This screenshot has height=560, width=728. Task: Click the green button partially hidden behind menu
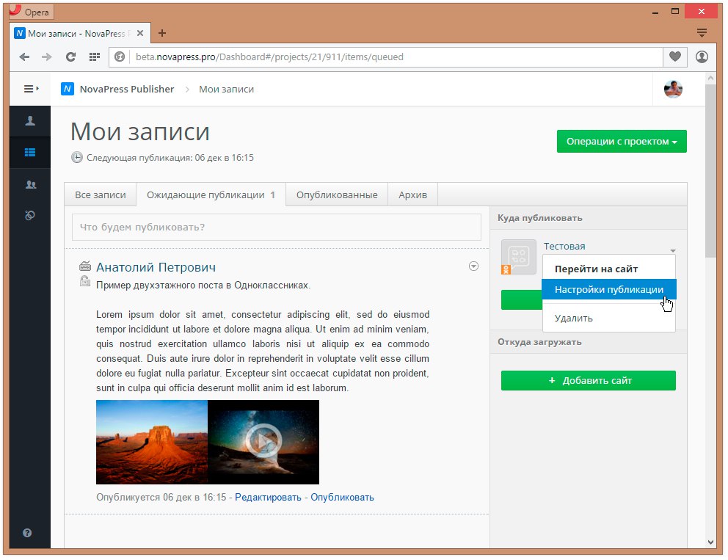click(521, 300)
